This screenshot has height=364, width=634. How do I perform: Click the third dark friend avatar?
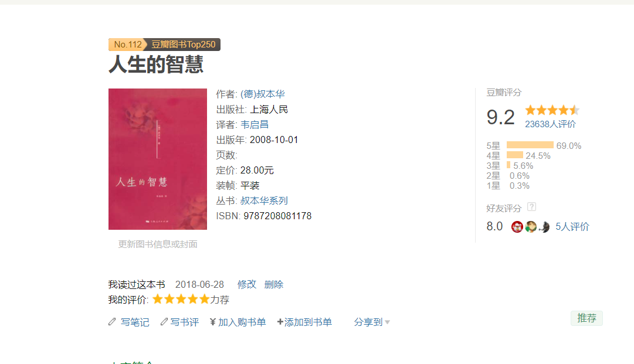(x=544, y=227)
